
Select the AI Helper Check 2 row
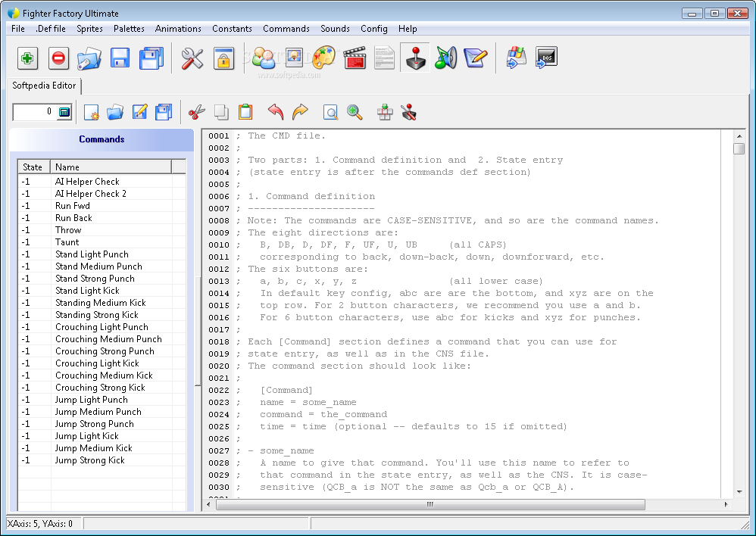coord(102,194)
